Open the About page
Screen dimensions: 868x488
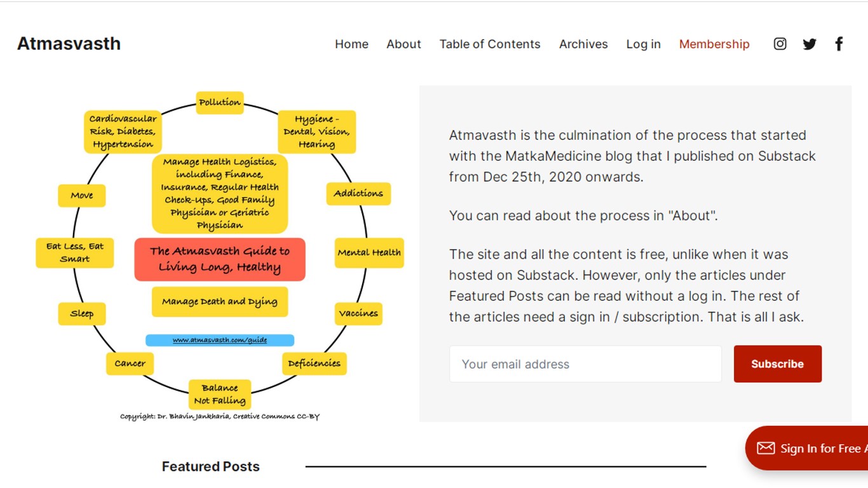click(403, 44)
